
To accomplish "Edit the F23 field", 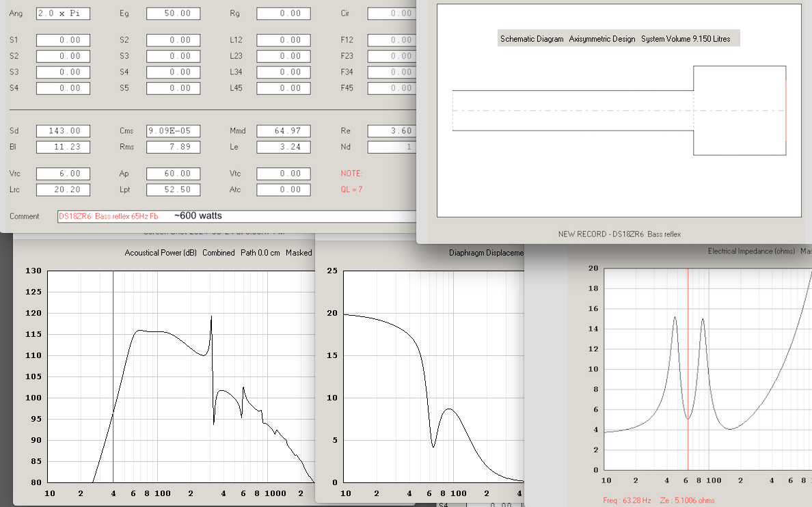I will (392, 56).
